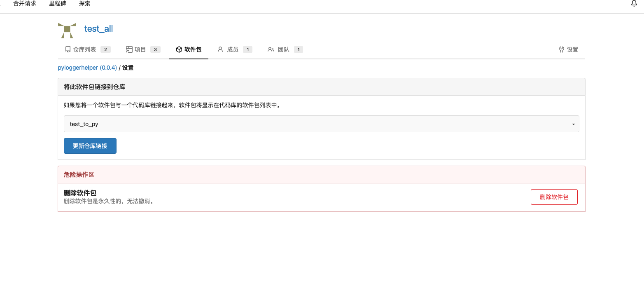Open the test_all organization link
The height and width of the screenshot is (300, 644).
pos(98,29)
